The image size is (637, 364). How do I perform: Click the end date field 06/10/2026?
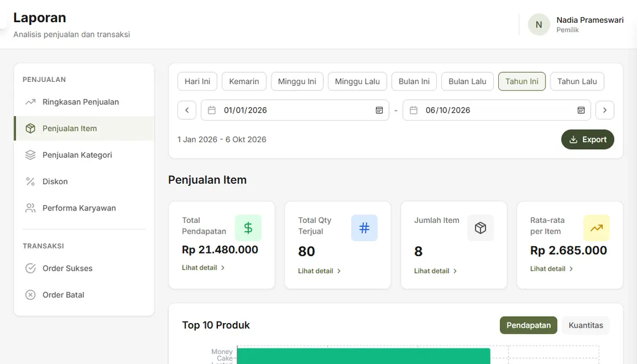coord(497,110)
